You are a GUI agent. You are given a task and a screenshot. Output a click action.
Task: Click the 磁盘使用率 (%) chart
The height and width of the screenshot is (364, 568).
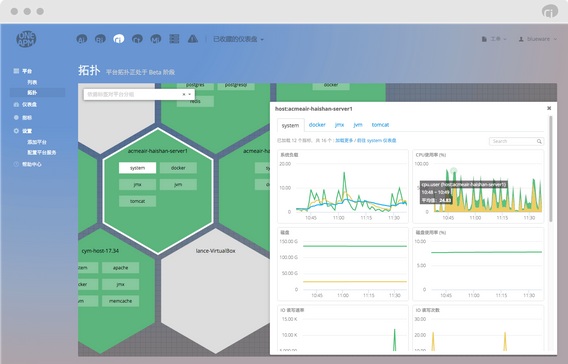[x=478, y=264]
